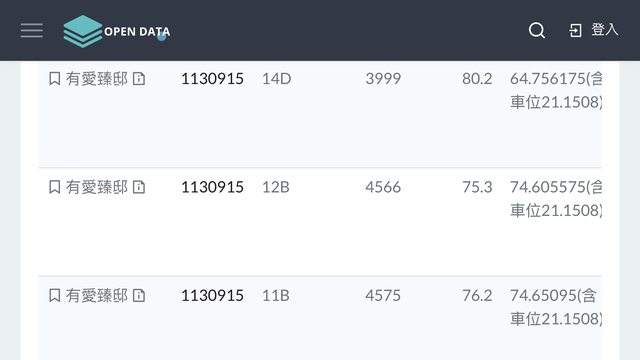Click the price 4566 cell
Screen dimensions: 640x360
pyautogui.click(x=383, y=187)
